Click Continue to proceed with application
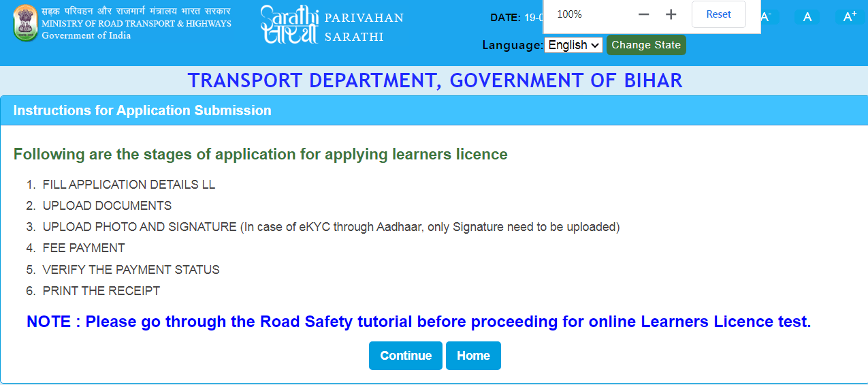This screenshot has height=385, width=868. [x=406, y=356]
